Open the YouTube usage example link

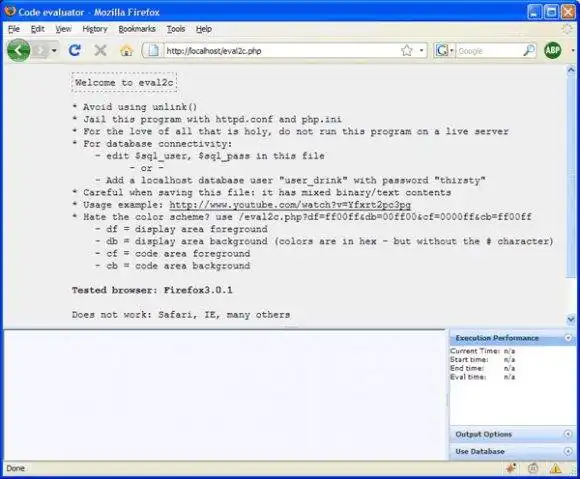[290, 205]
